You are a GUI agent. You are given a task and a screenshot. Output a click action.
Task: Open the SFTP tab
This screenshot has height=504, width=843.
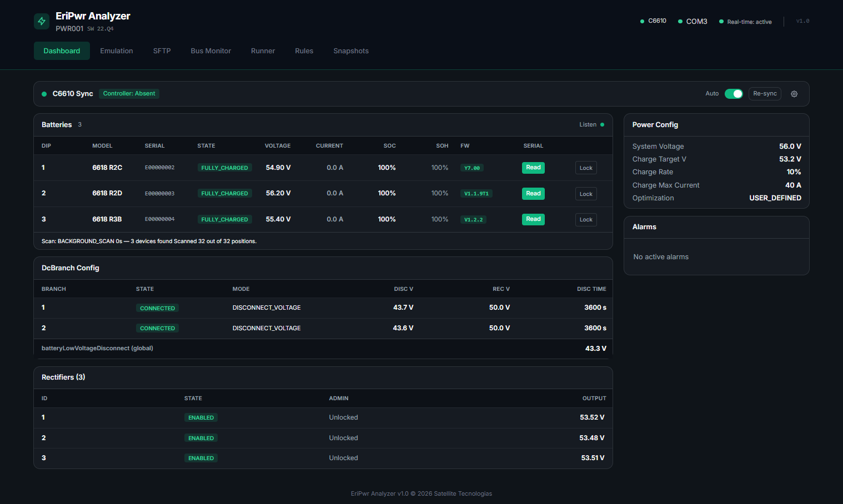click(x=162, y=51)
